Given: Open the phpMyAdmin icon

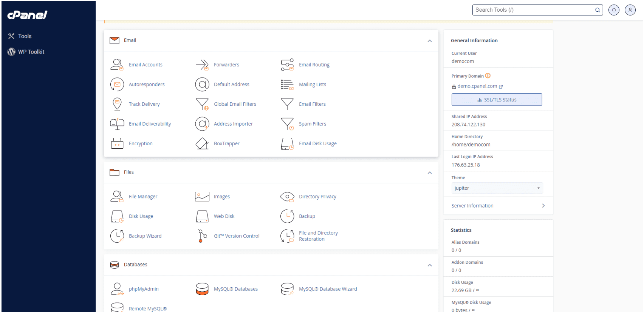Looking at the screenshot, I should click(117, 289).
